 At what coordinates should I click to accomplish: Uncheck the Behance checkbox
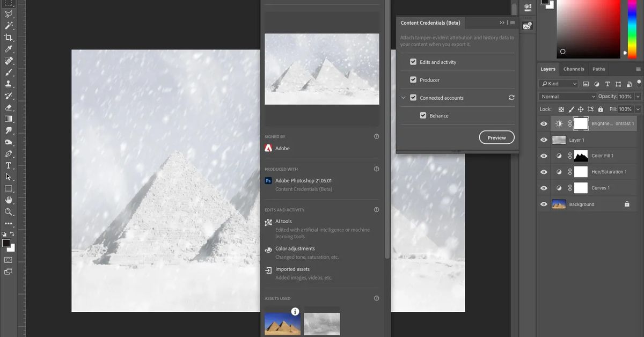point(423,115)
